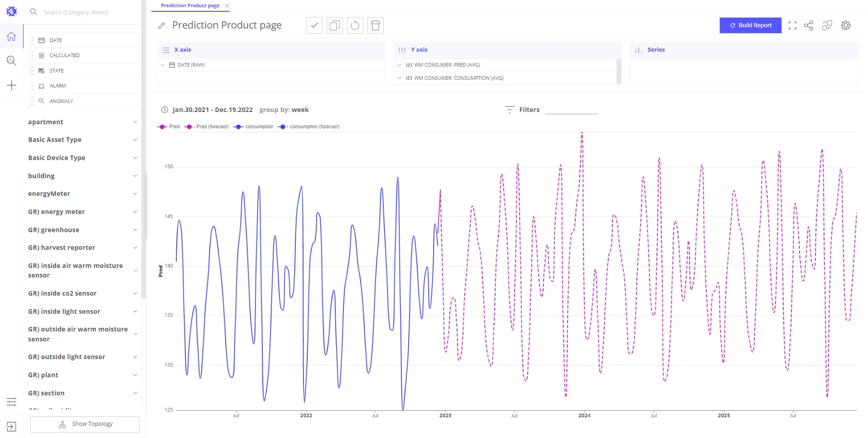Click the DATE calendar icon in sidebar

(42, 40)
